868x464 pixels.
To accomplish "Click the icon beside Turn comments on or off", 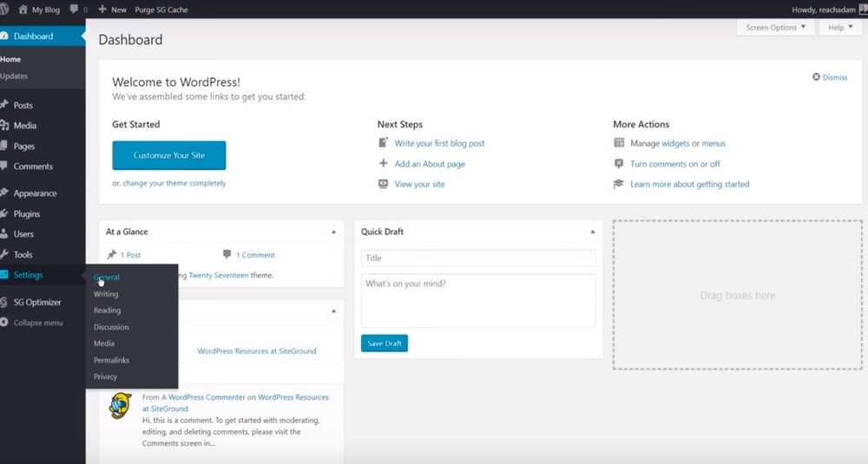I will pos(619,163).
